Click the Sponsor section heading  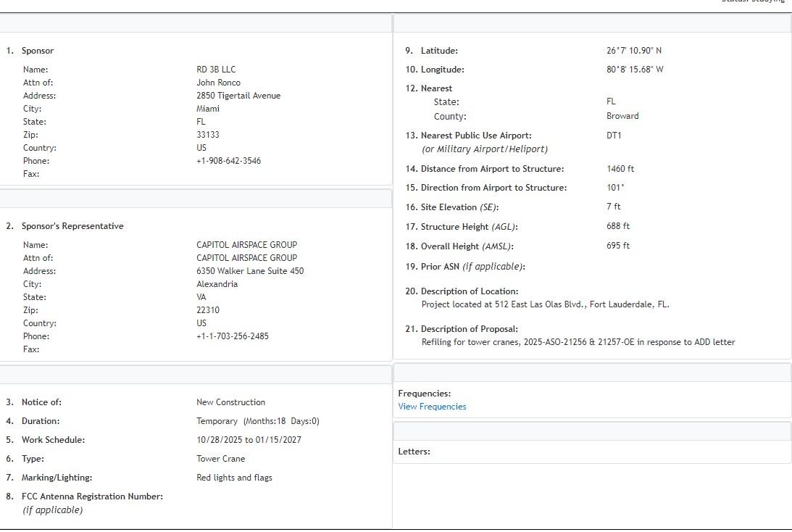(x=38, y=51)
